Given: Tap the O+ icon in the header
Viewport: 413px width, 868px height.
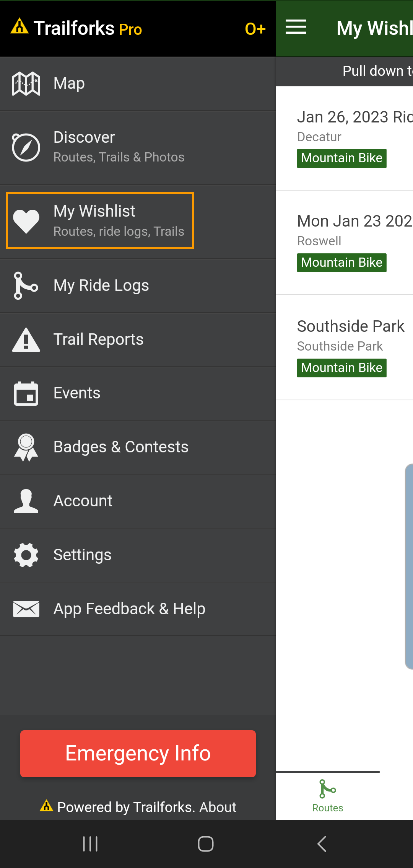Looking at the screenshot, I should tap(255, 29).
